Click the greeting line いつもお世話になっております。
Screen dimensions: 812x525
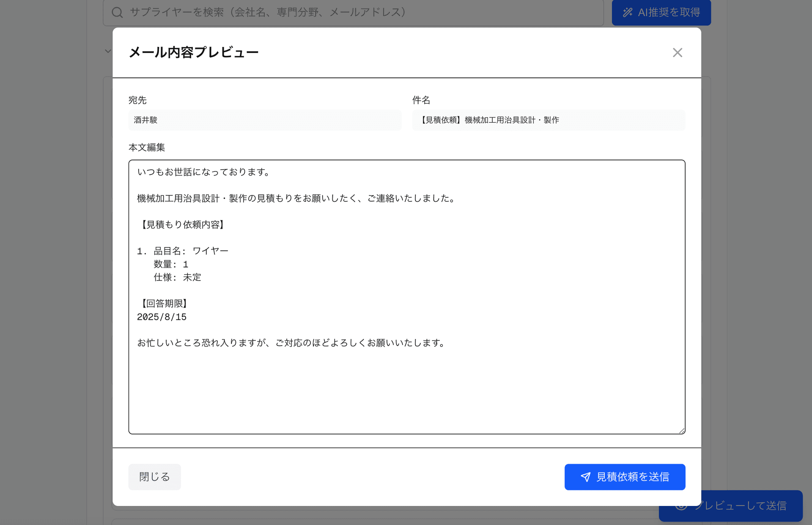(203, 172)
